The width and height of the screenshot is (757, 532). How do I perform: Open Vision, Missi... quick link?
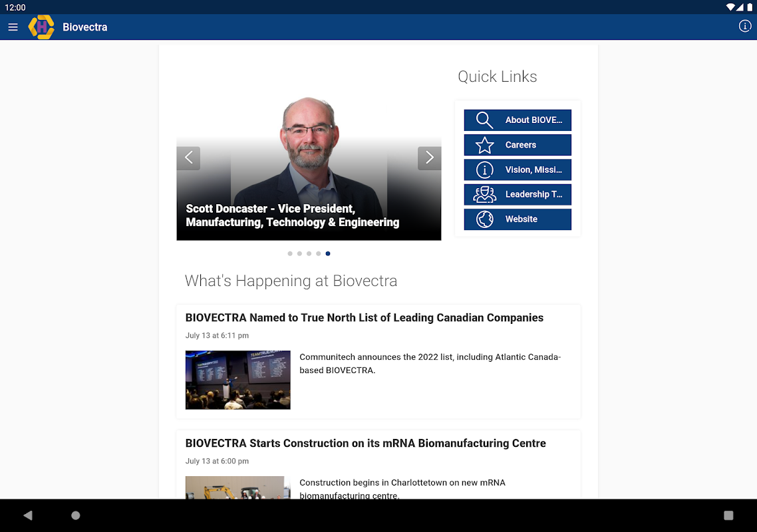point(518,170)
